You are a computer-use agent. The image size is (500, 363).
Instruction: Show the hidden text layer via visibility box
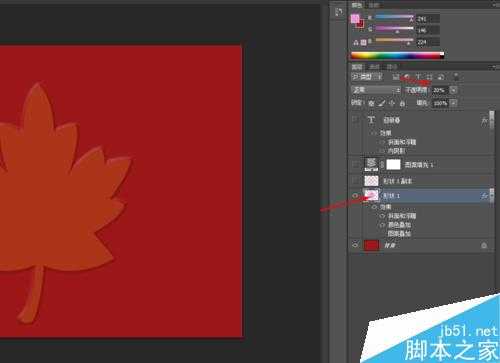(356, 120)
